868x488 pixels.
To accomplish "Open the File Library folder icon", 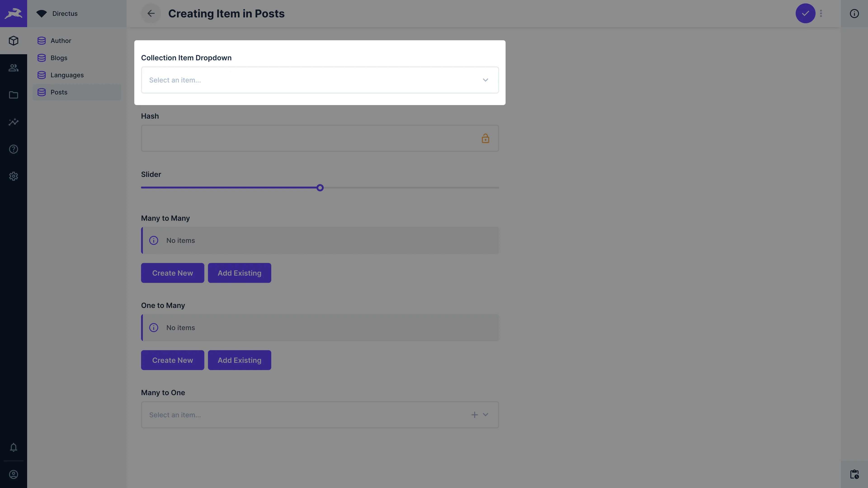I will pyautogui.click(x=14, y=95).
